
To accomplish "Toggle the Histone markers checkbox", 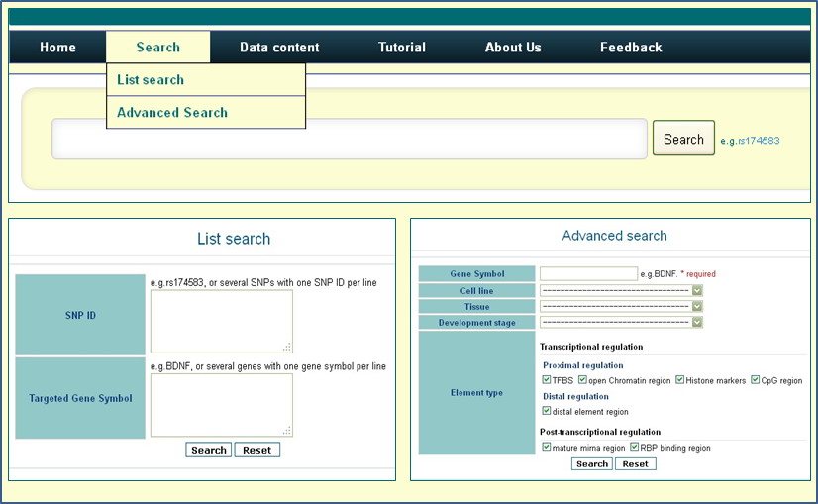I will (680, 380).
